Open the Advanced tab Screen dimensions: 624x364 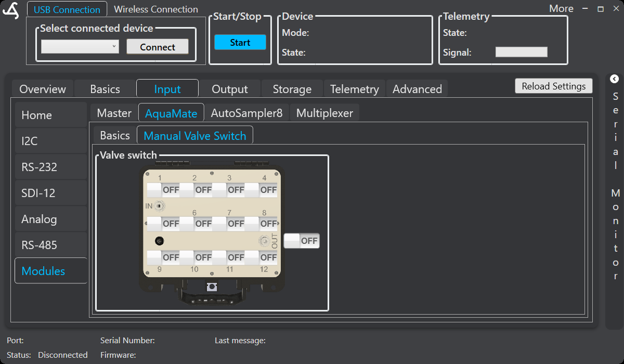417,89
